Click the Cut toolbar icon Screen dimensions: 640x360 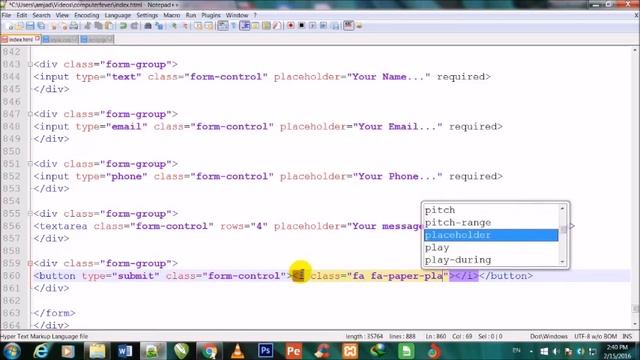87,26
